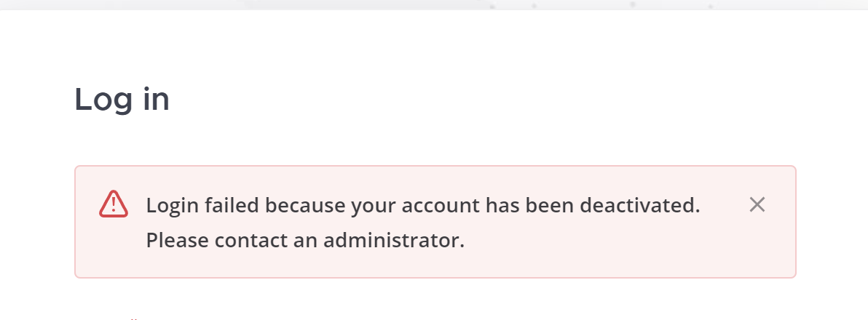Viewport: 868px width, 320px height.
Task: Click empty pink area right of "administrator."
Action: point(619,244)
